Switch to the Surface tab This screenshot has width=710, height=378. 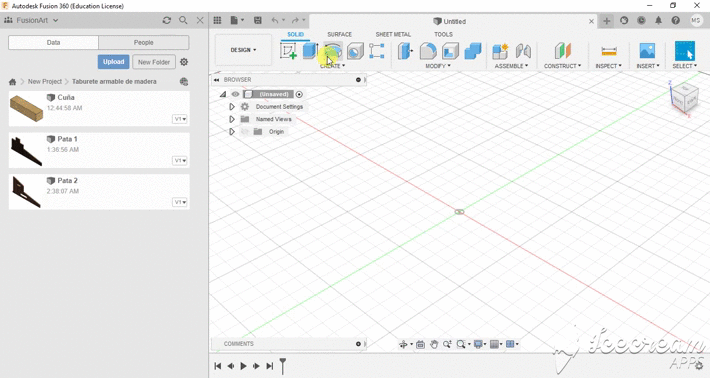339,34
